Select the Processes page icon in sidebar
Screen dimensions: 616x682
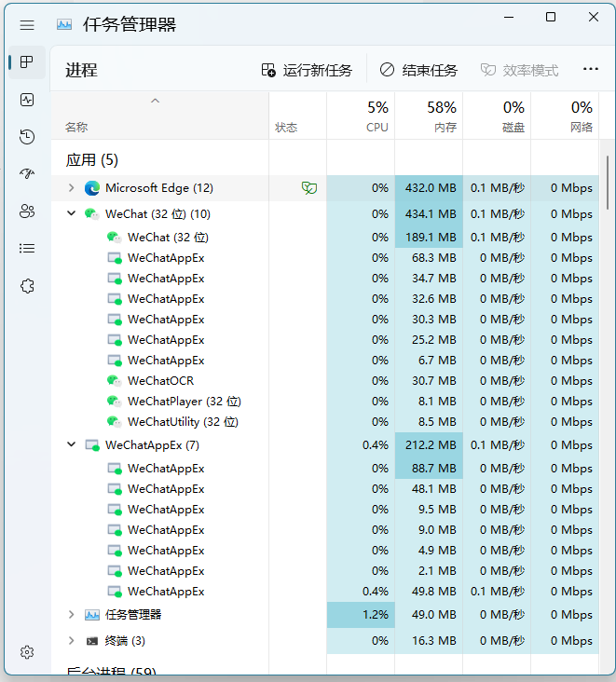click(27, 62)
